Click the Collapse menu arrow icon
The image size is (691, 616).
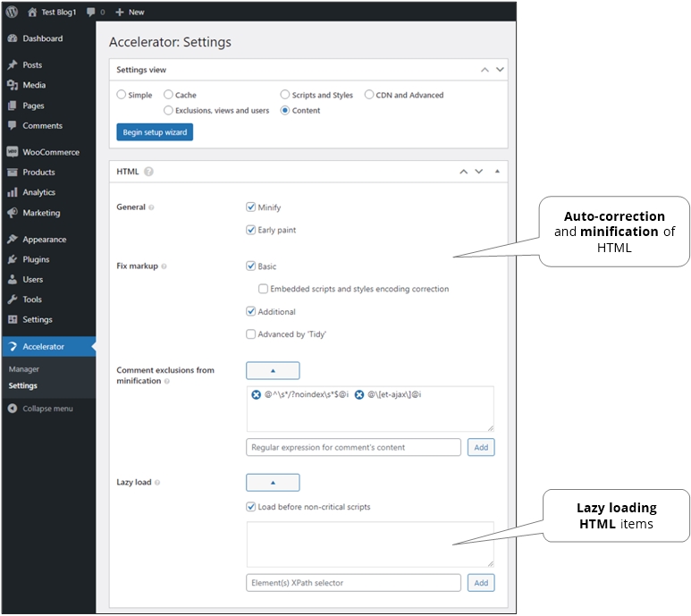[x=13, y=409]
